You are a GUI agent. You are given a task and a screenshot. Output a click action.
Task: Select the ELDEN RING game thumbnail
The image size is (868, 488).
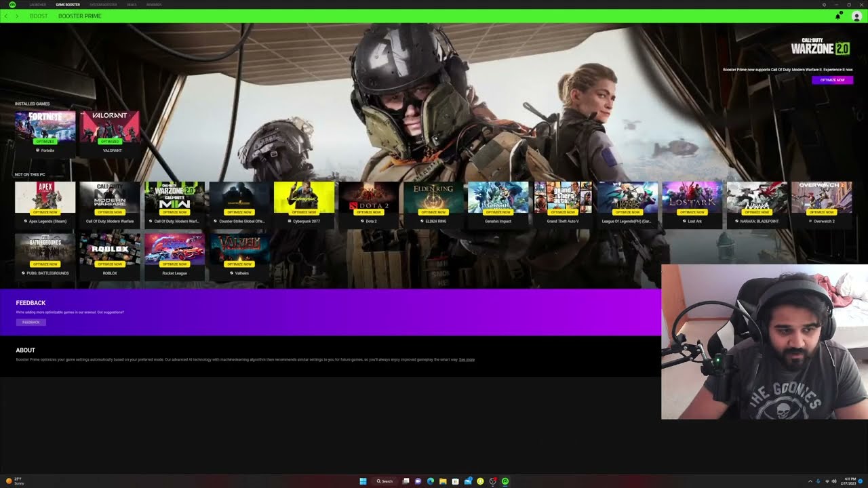433,197
